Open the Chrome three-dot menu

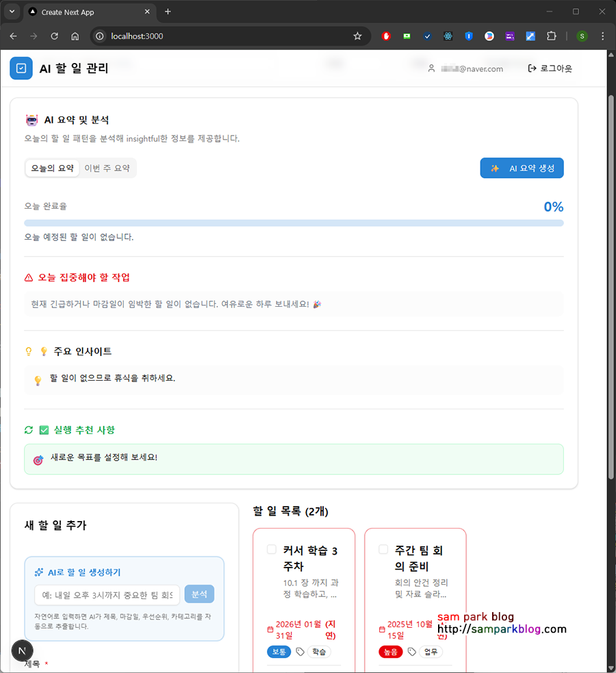pos(603,36)
